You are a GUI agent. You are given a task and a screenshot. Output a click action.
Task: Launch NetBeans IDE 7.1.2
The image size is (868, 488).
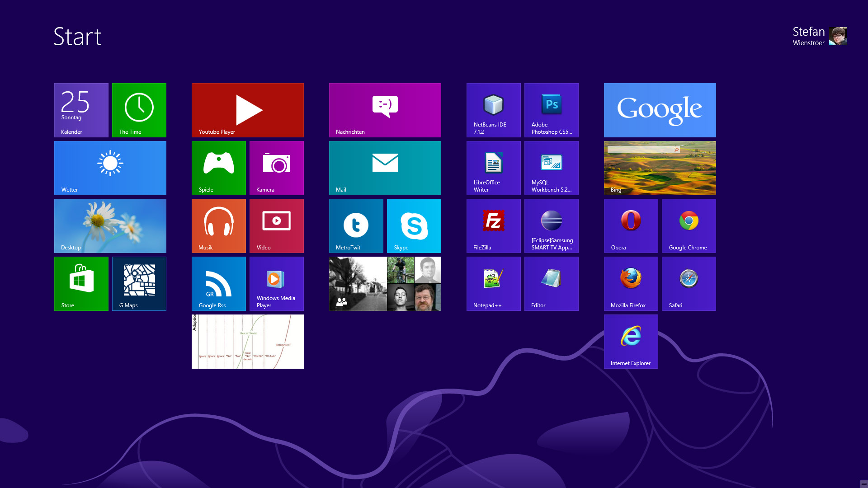coord(494,110)
